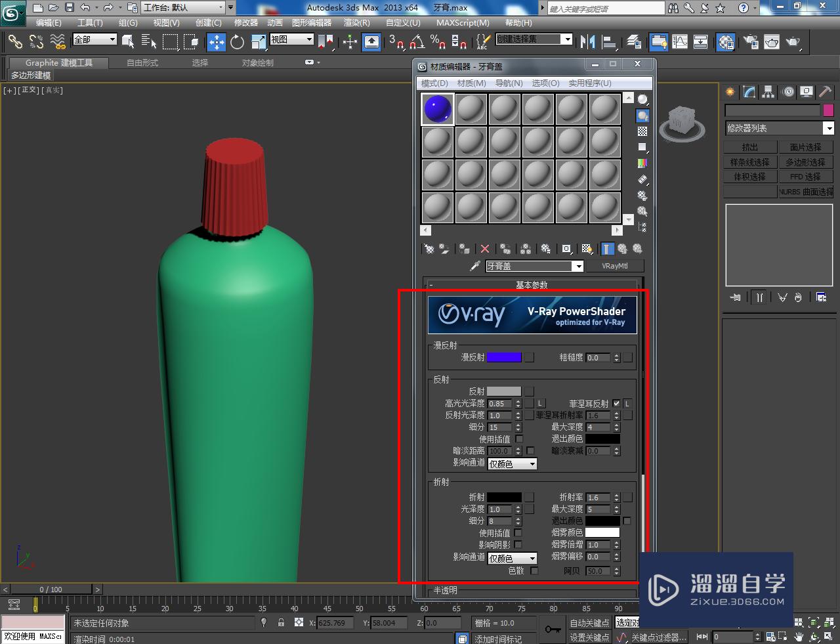Viewport: 840px width, 644px height.
Task: Open the Hierarchy command panel tab
Action: tap(768, 92)
